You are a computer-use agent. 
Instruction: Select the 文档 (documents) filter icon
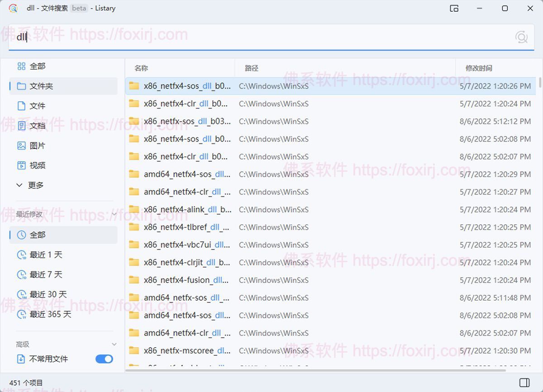(21, 126)
